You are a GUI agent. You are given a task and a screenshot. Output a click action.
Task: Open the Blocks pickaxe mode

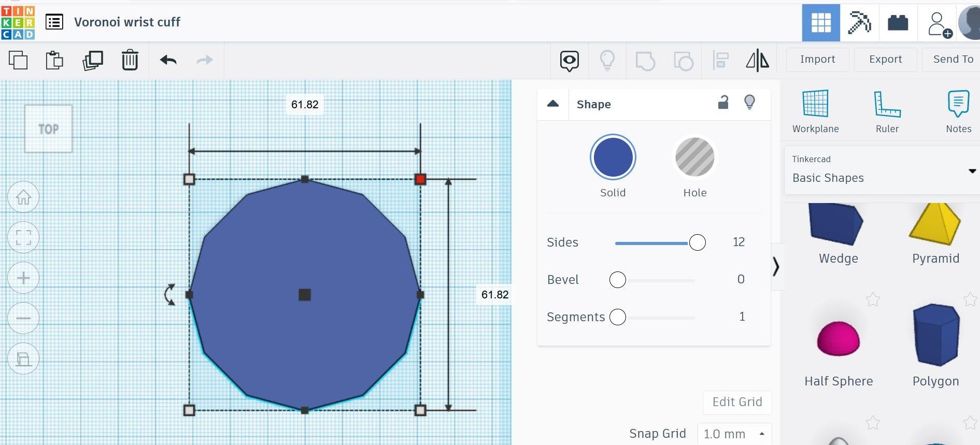[859, 23]
